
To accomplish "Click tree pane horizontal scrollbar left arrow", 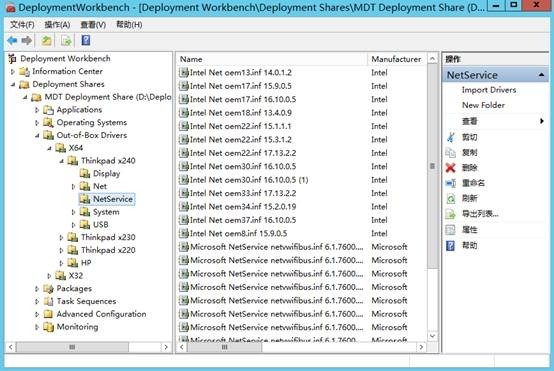I will click(11, 347).
